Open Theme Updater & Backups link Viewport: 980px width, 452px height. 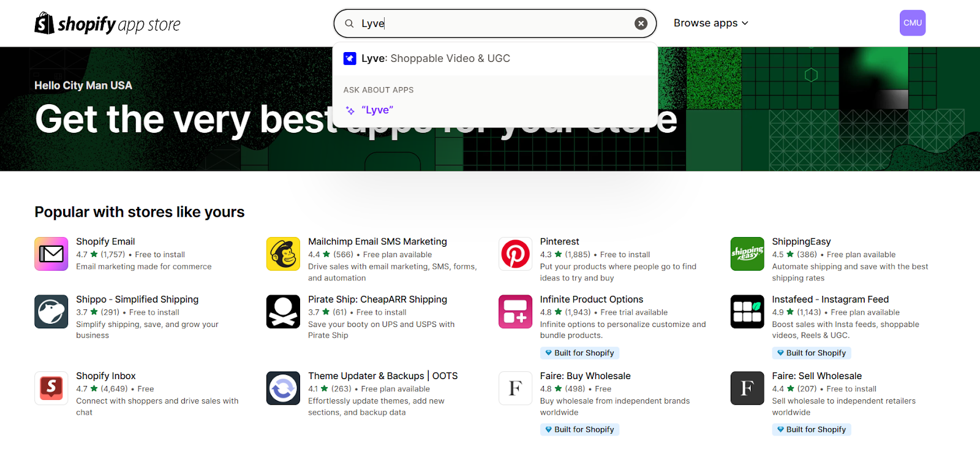(382, 376)
